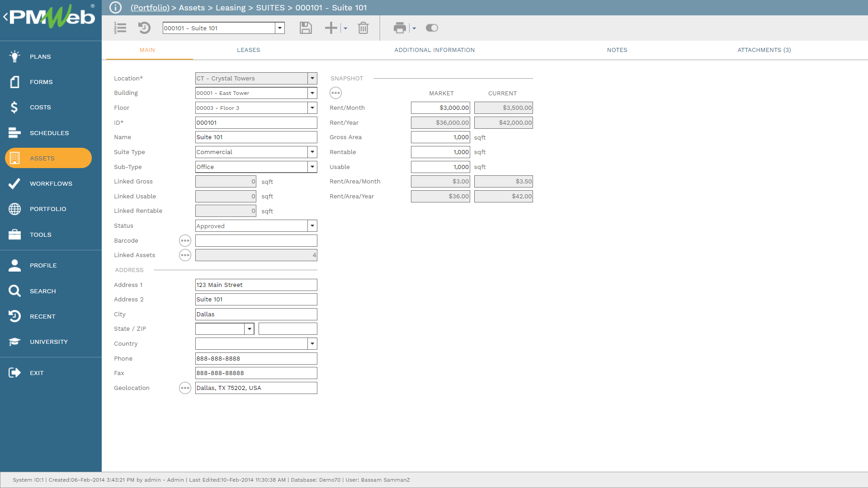Click the plus Add new record icon
The height and width of the screenshot is (488, 868).
click(x=331, y=28)
